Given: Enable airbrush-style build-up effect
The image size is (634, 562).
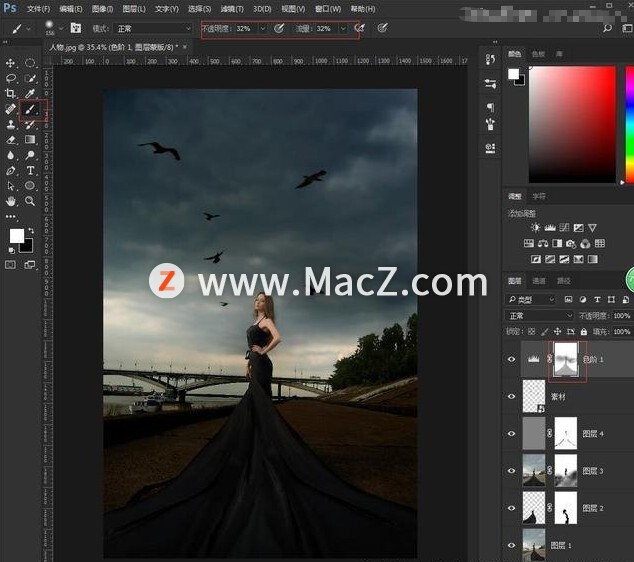Looking at the screenshot, I should tap(359, 28).
